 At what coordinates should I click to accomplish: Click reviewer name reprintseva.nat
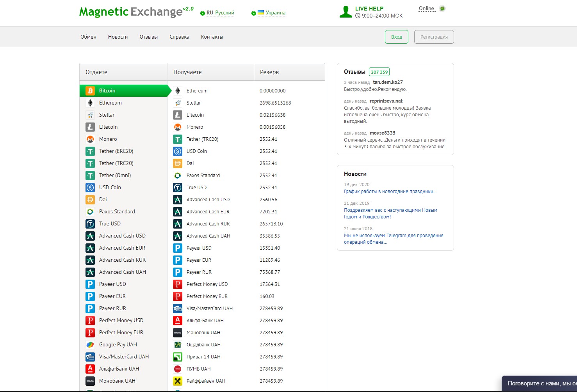pyautogui.click(x=386, y=101)
